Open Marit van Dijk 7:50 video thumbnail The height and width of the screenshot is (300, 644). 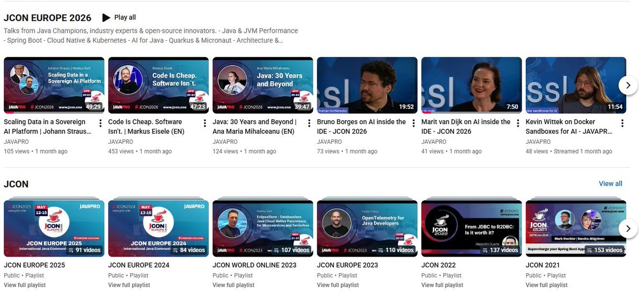[472, 85]
